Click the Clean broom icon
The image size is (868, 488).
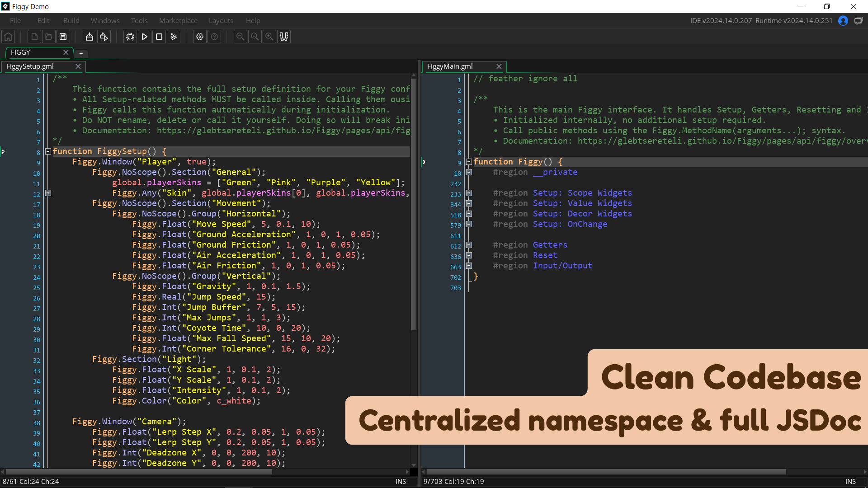(174, 37)
